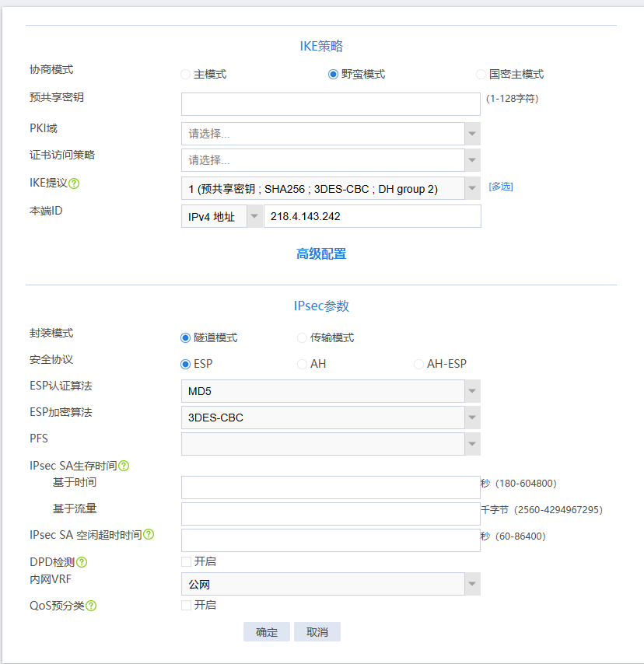Open the IKE提议 help icon

[74, 183]
